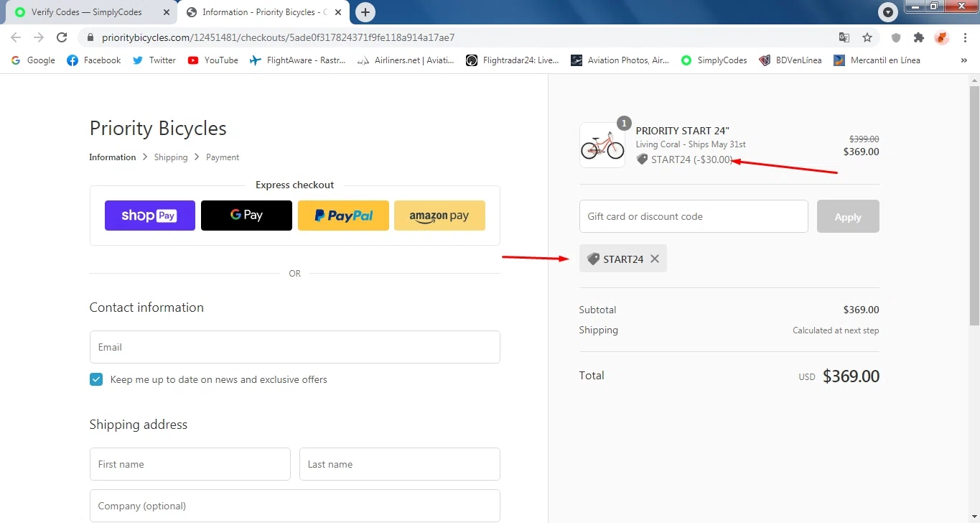The width and height of the screenshot is (980, 523).
Task: Open the SimplyCodes bookmark
Action: (x=714, y=60)
